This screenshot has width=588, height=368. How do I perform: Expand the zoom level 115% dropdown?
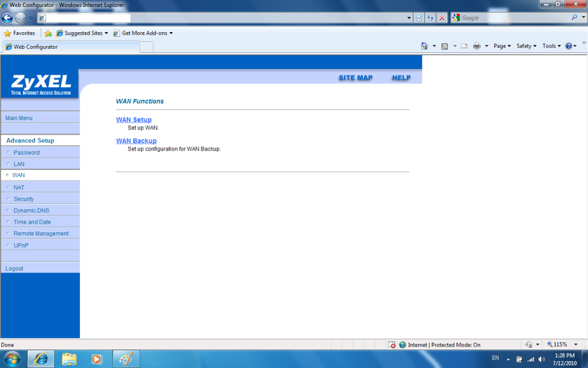click(x=576, y=345)
